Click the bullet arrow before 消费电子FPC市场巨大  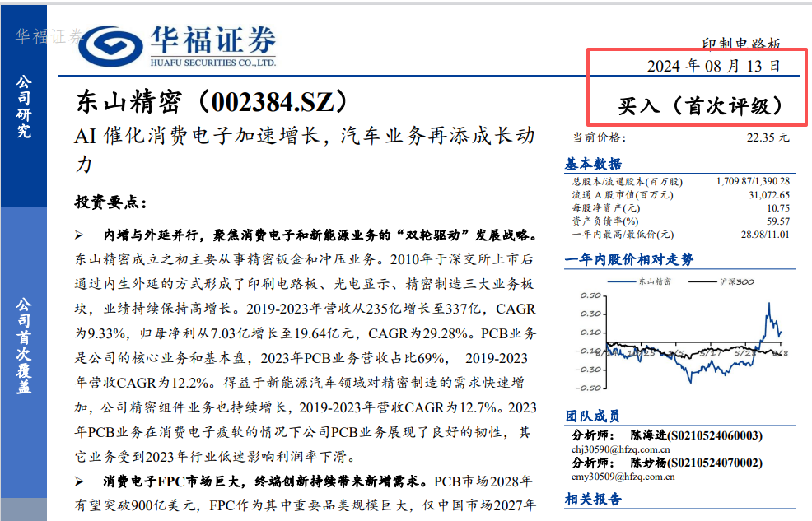(79, 481)
